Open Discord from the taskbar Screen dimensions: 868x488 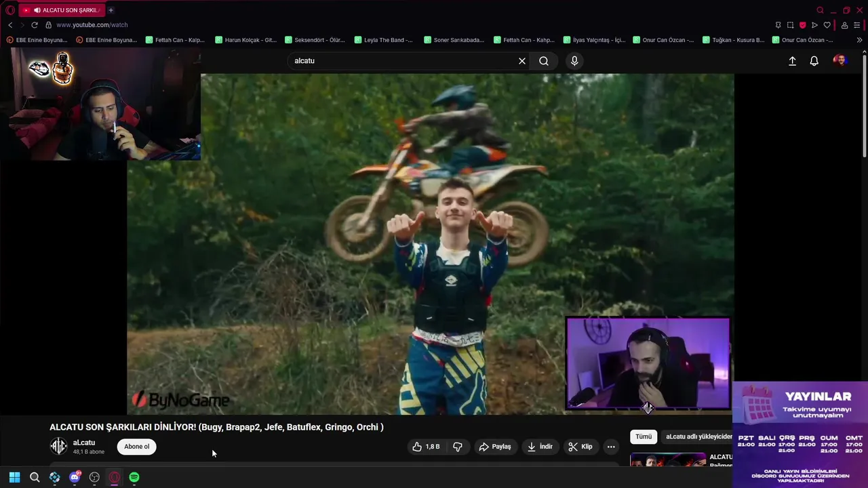coord(75,477)
